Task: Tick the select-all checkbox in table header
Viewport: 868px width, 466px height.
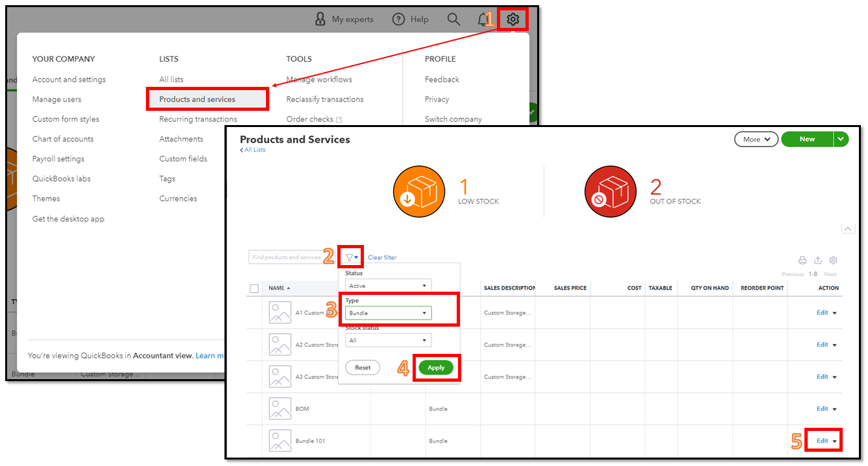Action: coord(254,288)
